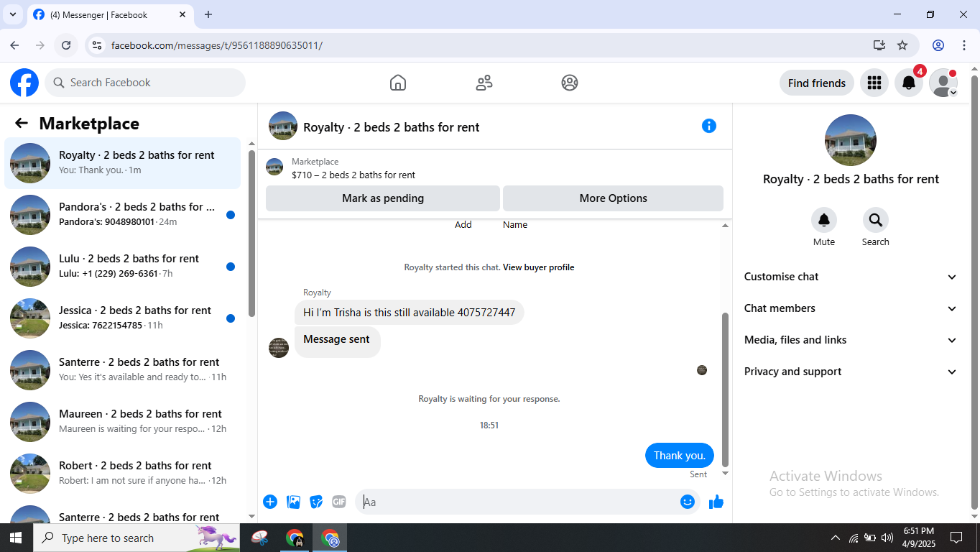The width and height of the screenshot is (980, 552).
Task: Choose a sticker from the composer
Action: point(316,502)
